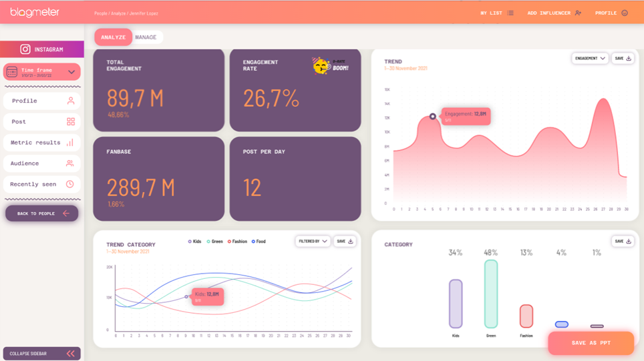Click the calendar icon in Time frame
644x361 pixels.
point(12,72)
